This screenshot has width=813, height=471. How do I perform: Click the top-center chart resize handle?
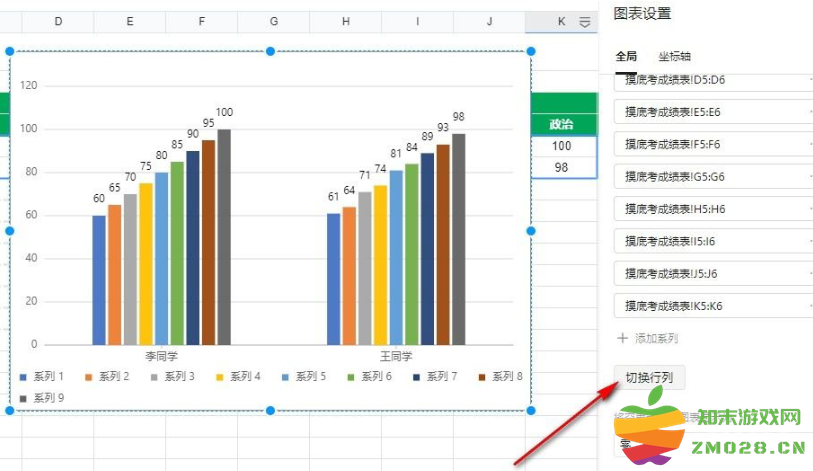[x=270, y=51]
